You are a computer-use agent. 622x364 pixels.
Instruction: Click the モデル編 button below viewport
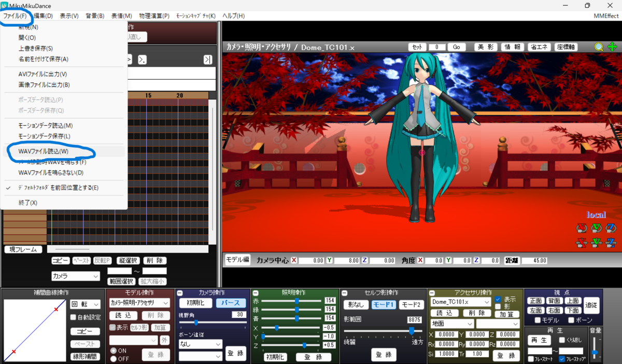pos(237,260)
